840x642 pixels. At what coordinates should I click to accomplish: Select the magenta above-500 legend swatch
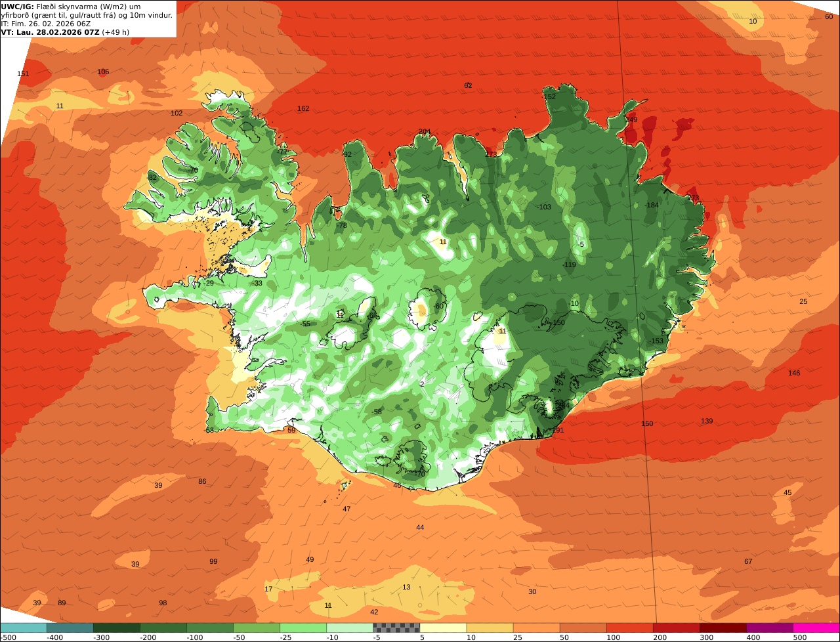[816, 628]
